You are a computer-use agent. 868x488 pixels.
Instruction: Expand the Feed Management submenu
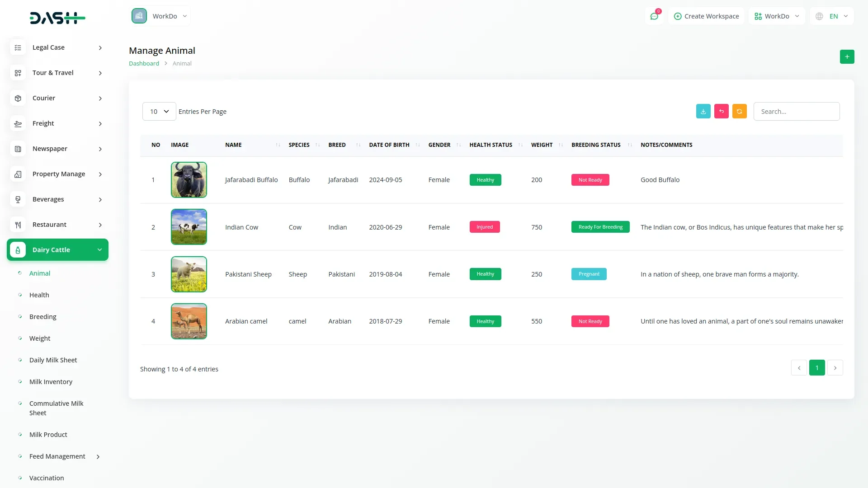(x=98, y=457)
